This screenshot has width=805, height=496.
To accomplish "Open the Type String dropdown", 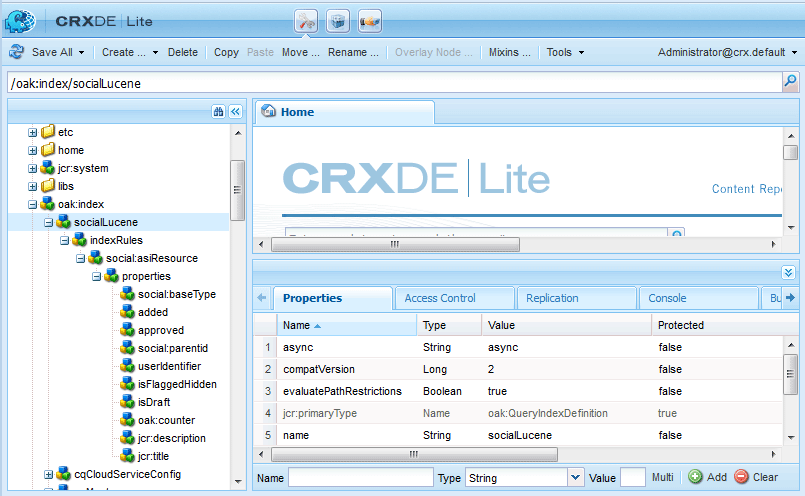I will click(576, 478).
